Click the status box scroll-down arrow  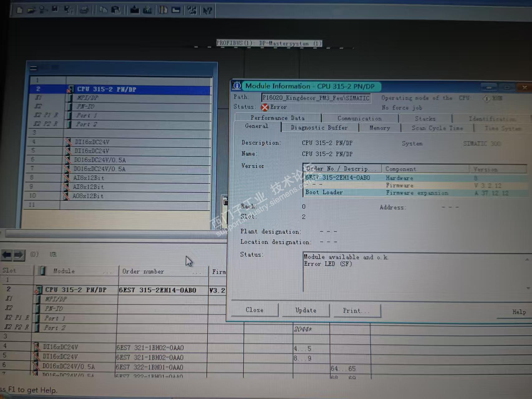click(x=528, y=288)
